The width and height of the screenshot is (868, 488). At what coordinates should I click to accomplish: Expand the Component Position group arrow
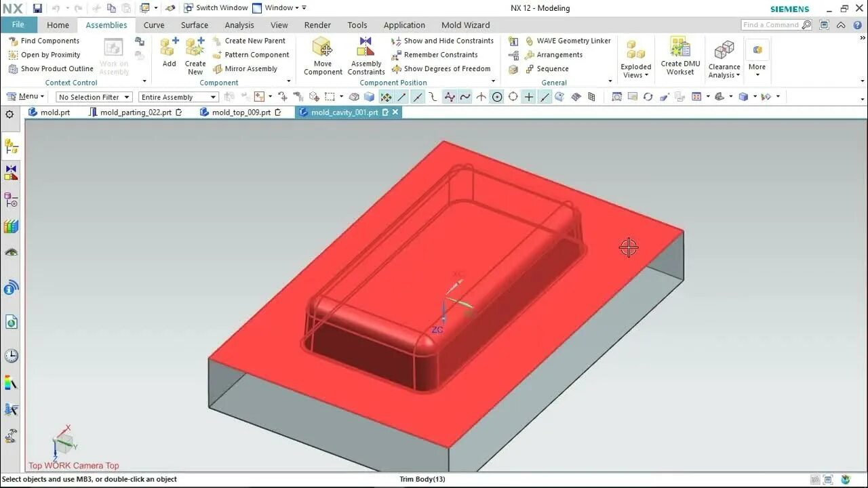(493, 82)
